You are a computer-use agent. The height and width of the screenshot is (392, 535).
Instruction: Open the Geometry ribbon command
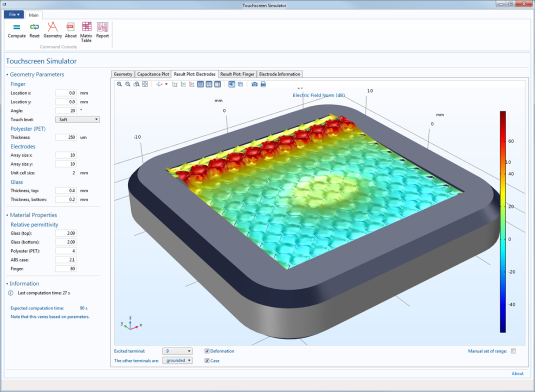pyautogui.click(x=53, y=30)
